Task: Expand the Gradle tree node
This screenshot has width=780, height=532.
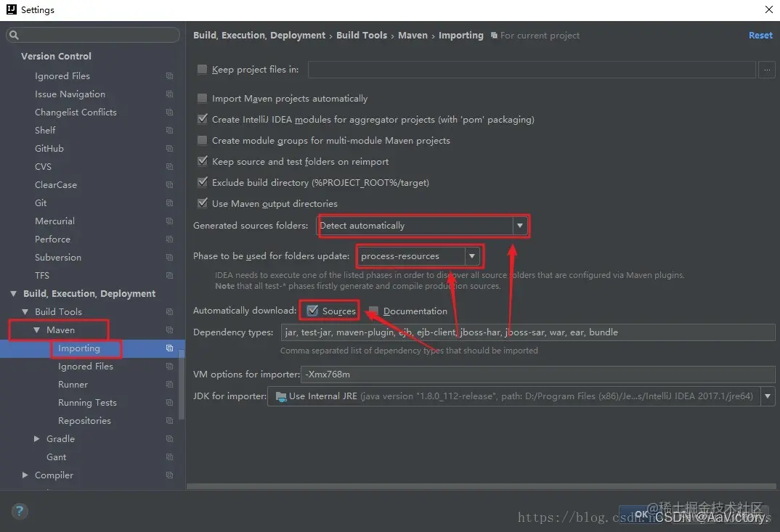Action: (36, 439)
